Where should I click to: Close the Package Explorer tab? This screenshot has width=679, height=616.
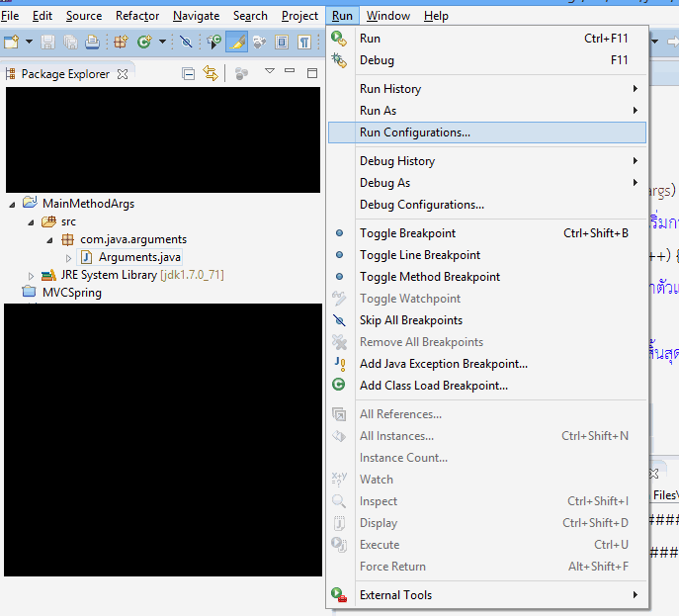[x=123, y=74]
